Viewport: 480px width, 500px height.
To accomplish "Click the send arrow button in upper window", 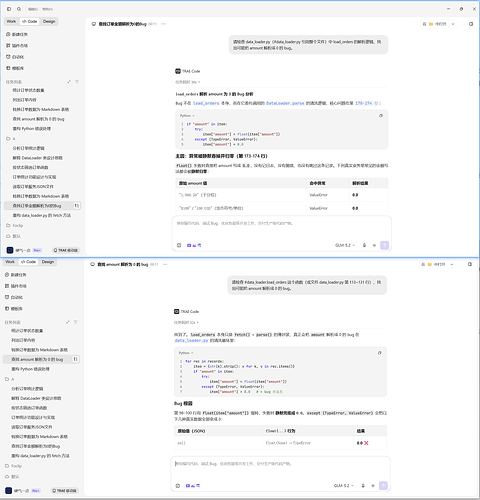I will pyautogui.click(x=384, y=245).
